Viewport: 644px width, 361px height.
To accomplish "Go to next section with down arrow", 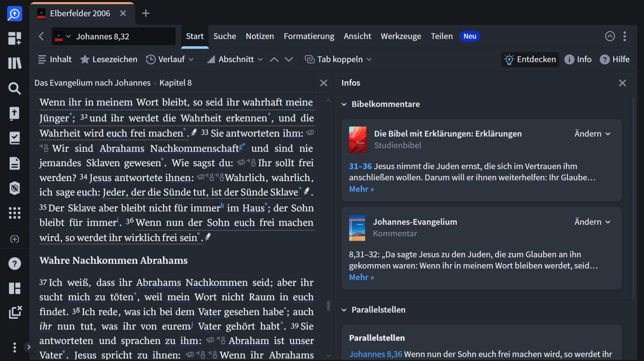I will tap(289, 60).
